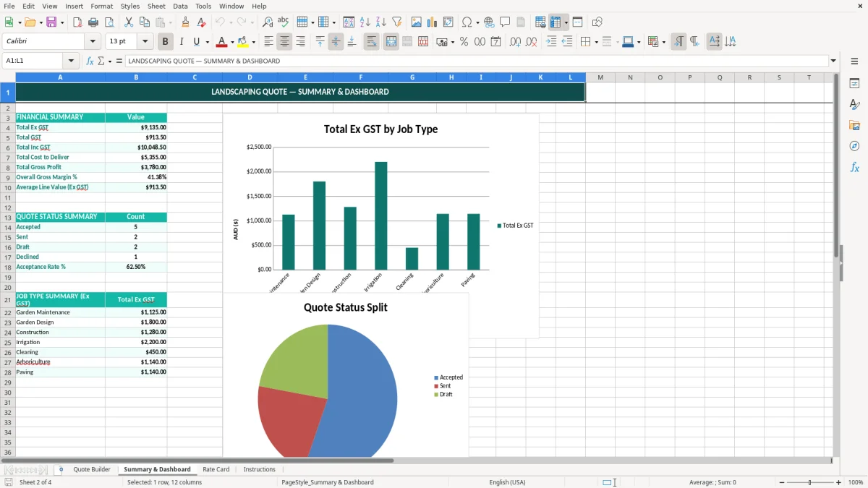Toggle merge and center cells
868x488 pixels.
(391, 42)
